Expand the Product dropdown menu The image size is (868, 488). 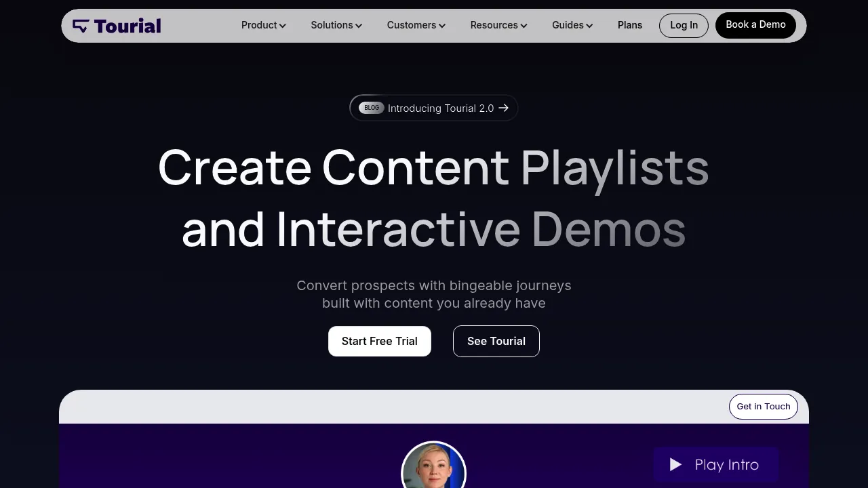264,25
